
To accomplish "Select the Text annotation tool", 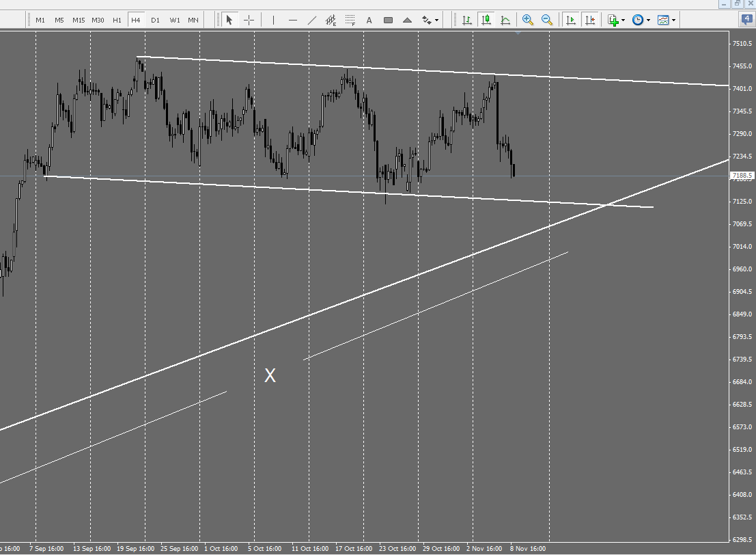I will (369, 20).
